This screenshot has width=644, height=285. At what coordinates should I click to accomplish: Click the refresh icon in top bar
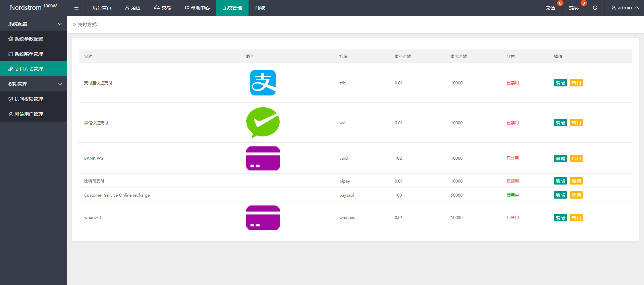595,8
